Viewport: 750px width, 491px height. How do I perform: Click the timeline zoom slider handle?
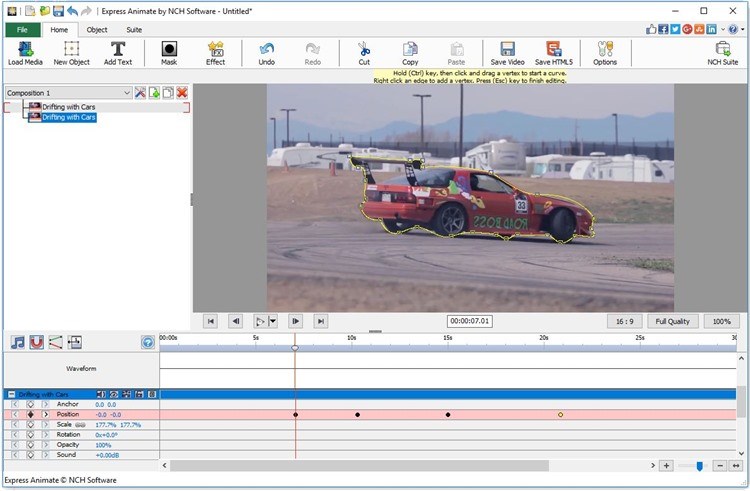[700, 466]
